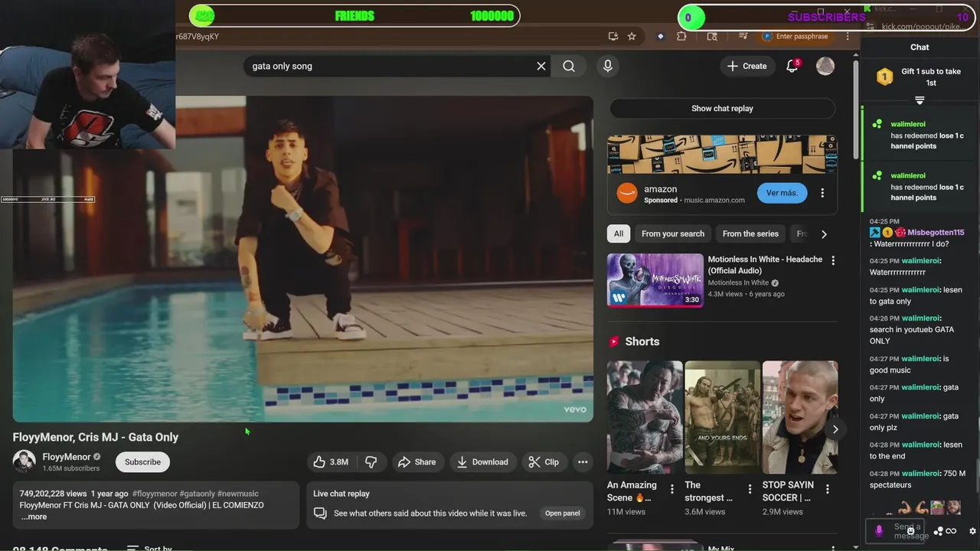Select the All filter chip
The width and height of the screenshot is (980, 551).
tap(619, 233)
